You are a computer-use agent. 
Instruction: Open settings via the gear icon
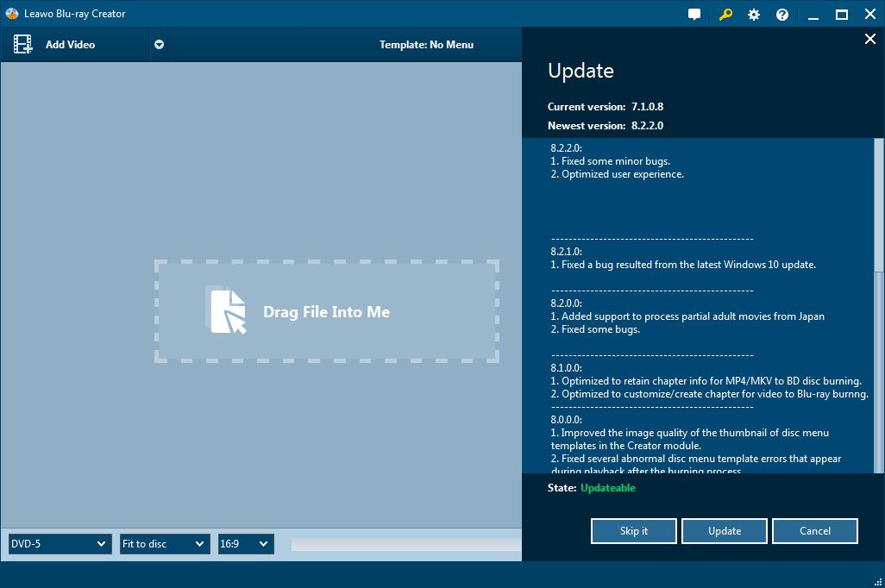click(x=754, y=15)
